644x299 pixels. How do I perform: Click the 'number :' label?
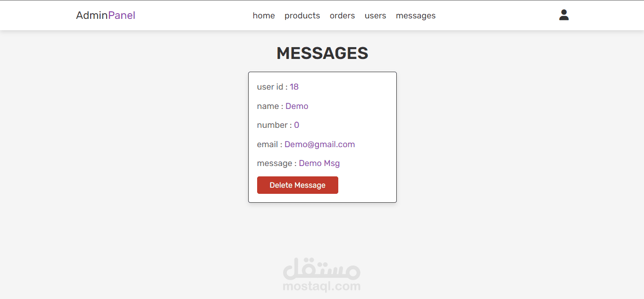[x=275, y=125]
